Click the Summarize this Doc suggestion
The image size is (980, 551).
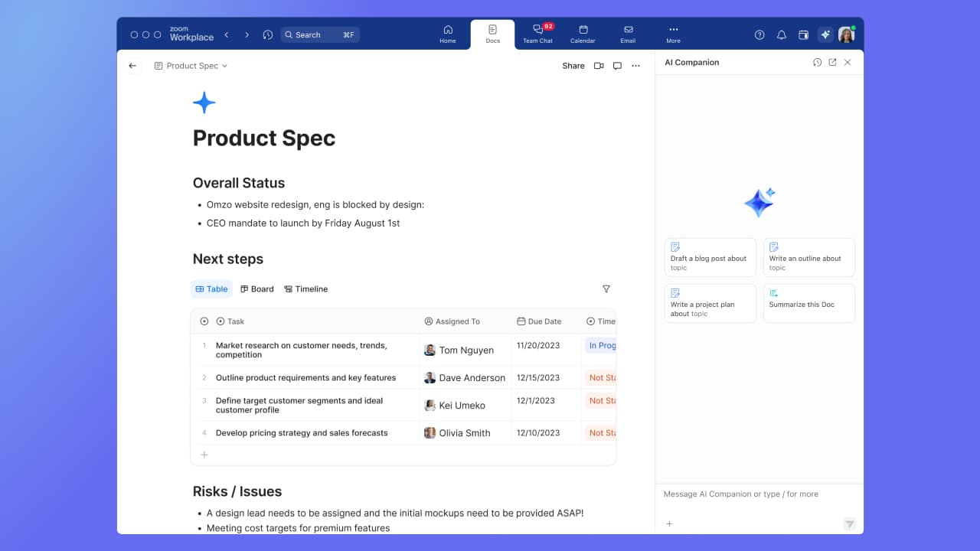[808, 304]
